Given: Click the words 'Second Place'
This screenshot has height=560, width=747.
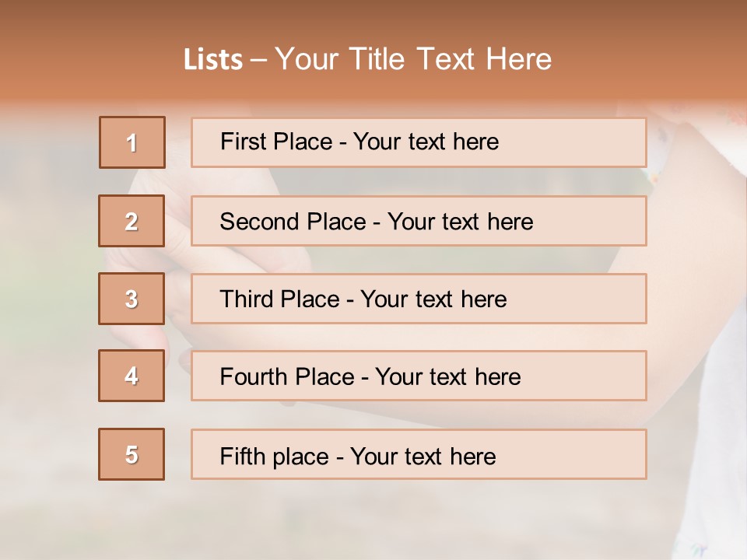Looking at the screenshot, I should point(291,222).
